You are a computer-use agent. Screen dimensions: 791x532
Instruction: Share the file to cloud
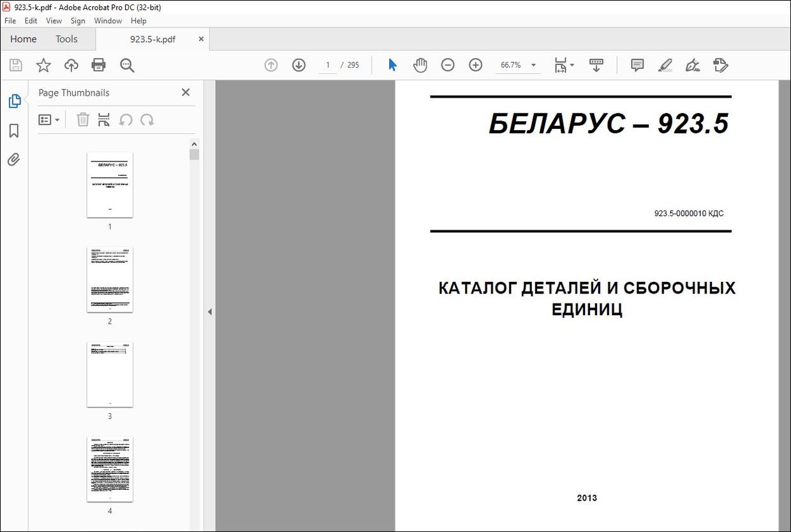(x=71, y=64)
